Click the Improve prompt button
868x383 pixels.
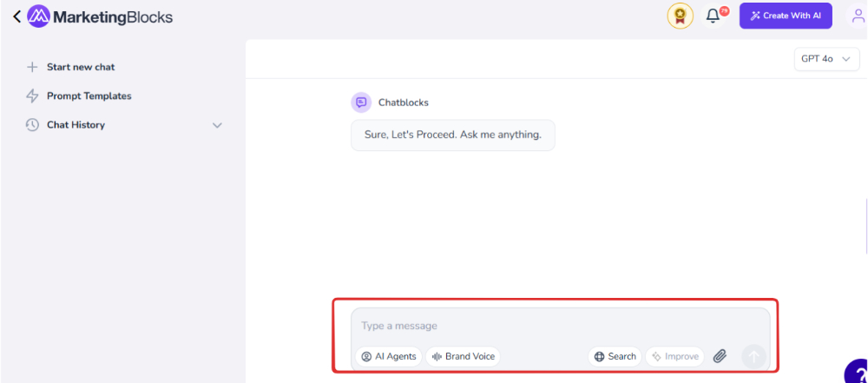click(x=674, y=356)
